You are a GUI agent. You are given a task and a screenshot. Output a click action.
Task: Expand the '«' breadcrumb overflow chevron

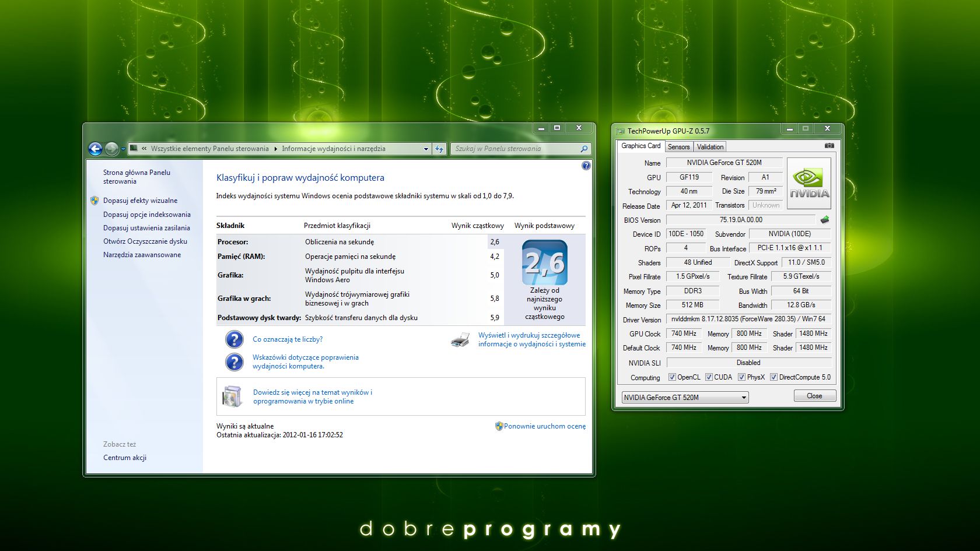[x=144, y=149]
